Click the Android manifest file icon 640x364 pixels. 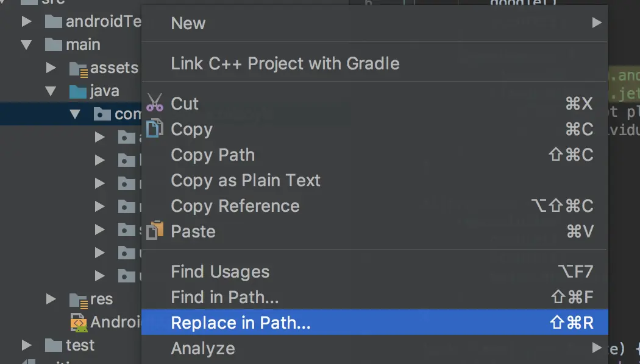pos(79,321)
